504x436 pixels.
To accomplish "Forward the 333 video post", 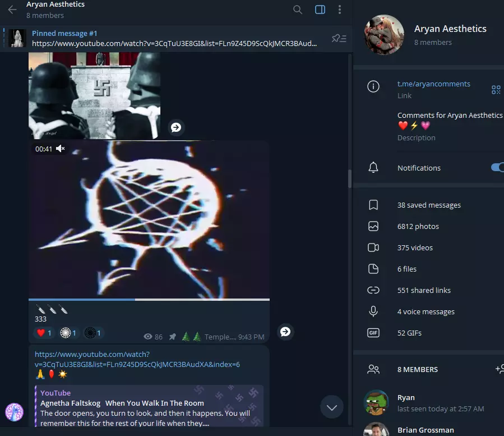I will [285, 332].
